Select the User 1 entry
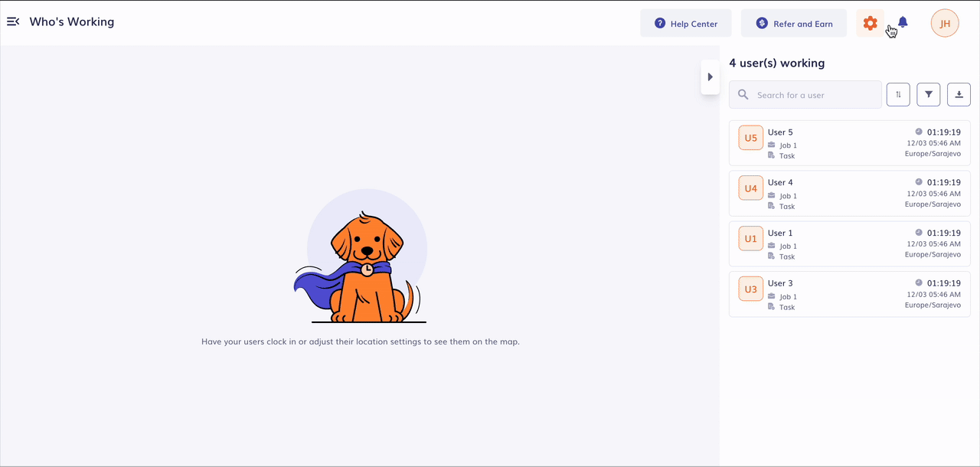The width and height of the screenshot is (980, 467). tap(780, 233)
